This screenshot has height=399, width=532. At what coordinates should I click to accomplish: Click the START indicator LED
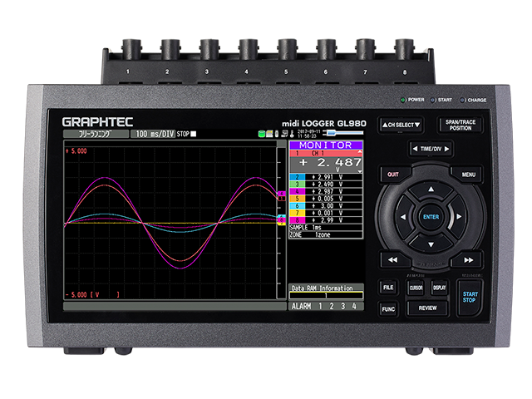pyautogui.click(x=432, y=100)
